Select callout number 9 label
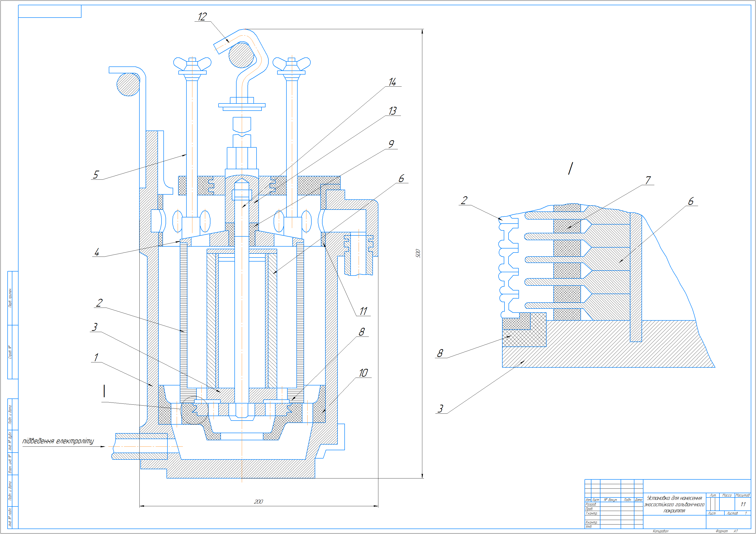The image size is (756, 534). tap(391, 144)
